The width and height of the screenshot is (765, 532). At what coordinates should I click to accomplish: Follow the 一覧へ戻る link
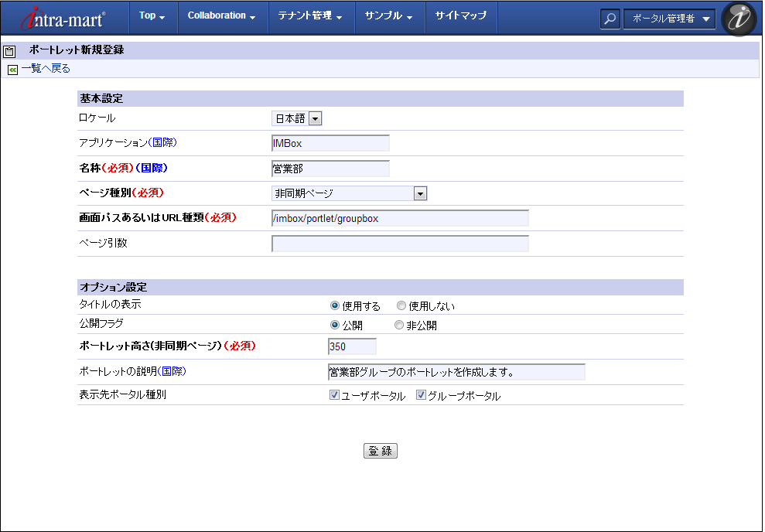pyautogui.click(x=46, y=69)
